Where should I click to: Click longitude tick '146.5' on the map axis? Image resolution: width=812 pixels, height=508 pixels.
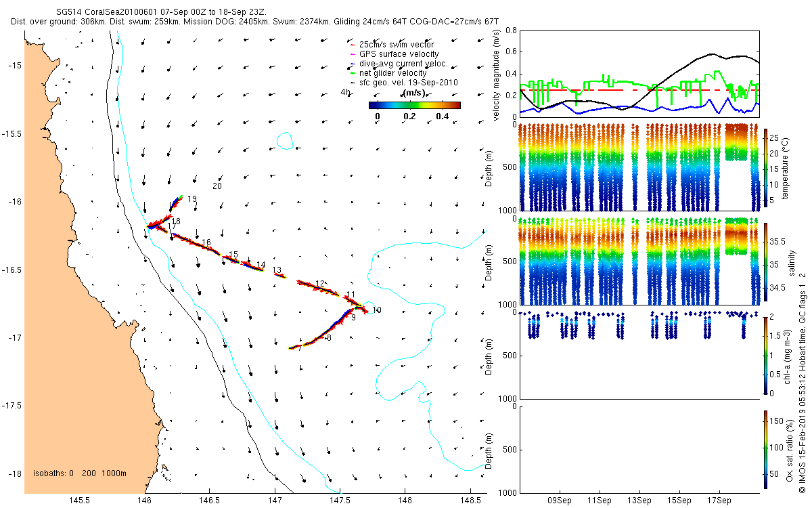pos(210,501)
